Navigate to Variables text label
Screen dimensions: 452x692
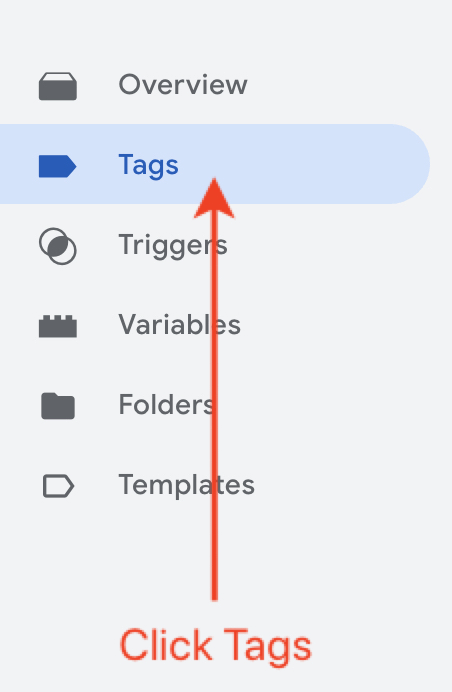(179, 325)
